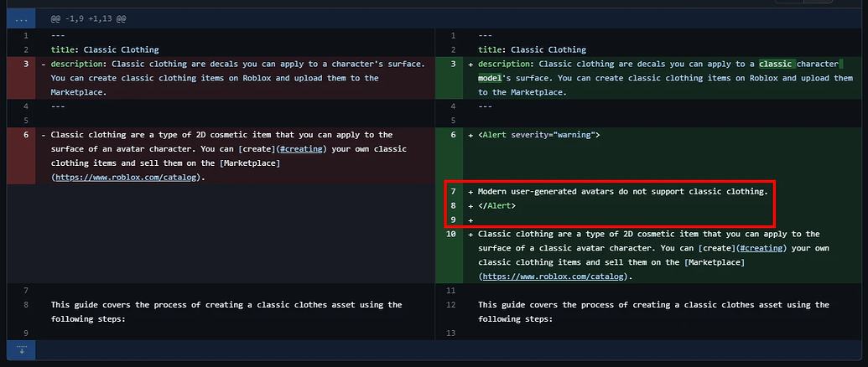The width and height of the screenshot is (868, 367).
Task: Click highlighted word "classic" in added description
Action: click(775, 64)
